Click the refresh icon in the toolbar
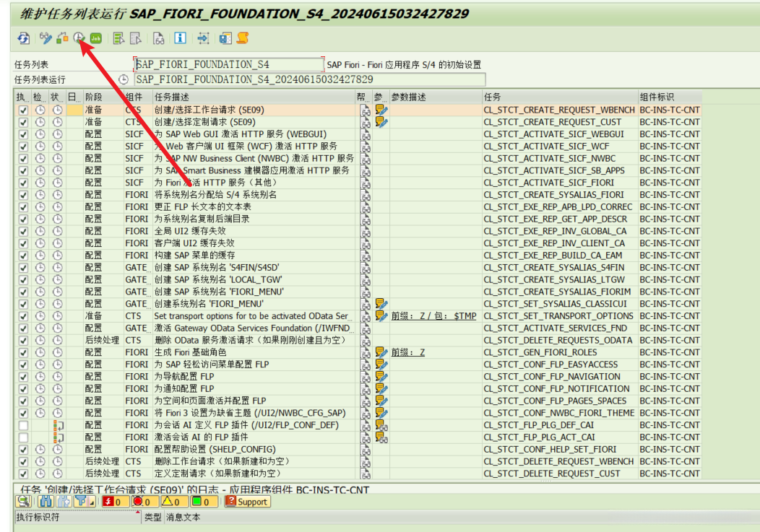 point(23,38)
